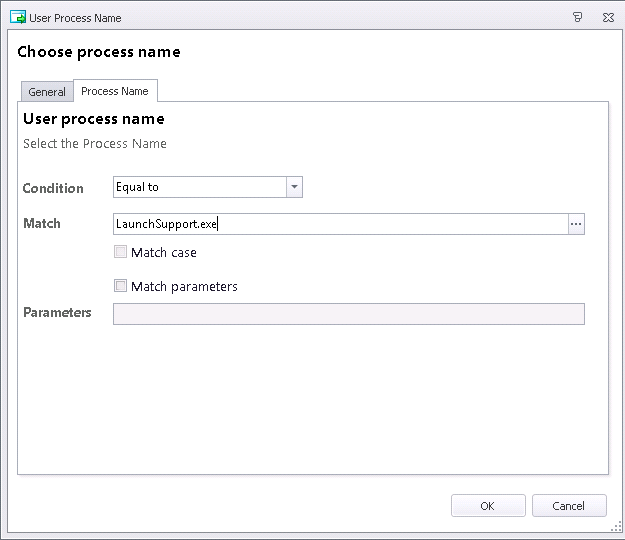Click the Parameters text field

pos(349,314)
